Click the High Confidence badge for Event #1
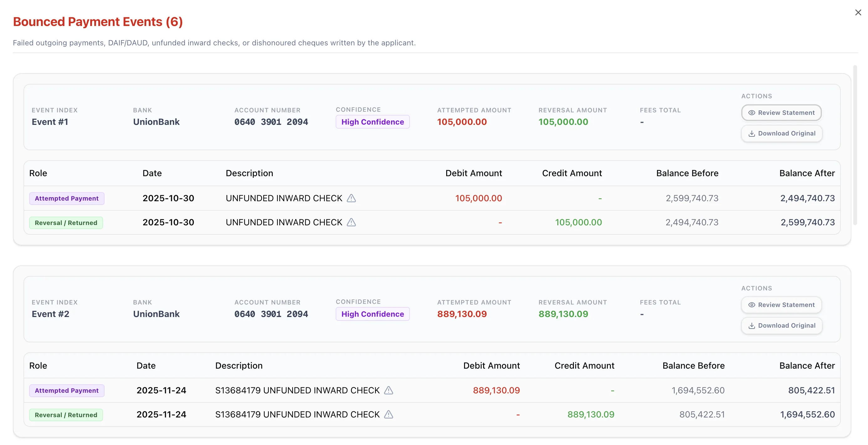868x445 pixels. coord(372,122)
